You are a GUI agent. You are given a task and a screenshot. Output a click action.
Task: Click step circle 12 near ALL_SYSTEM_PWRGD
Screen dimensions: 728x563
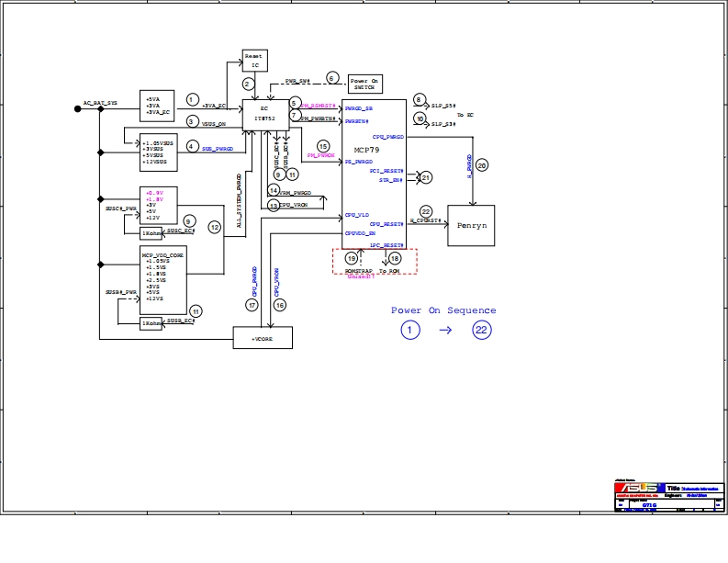pyautogui.click(x=215, y=227)
